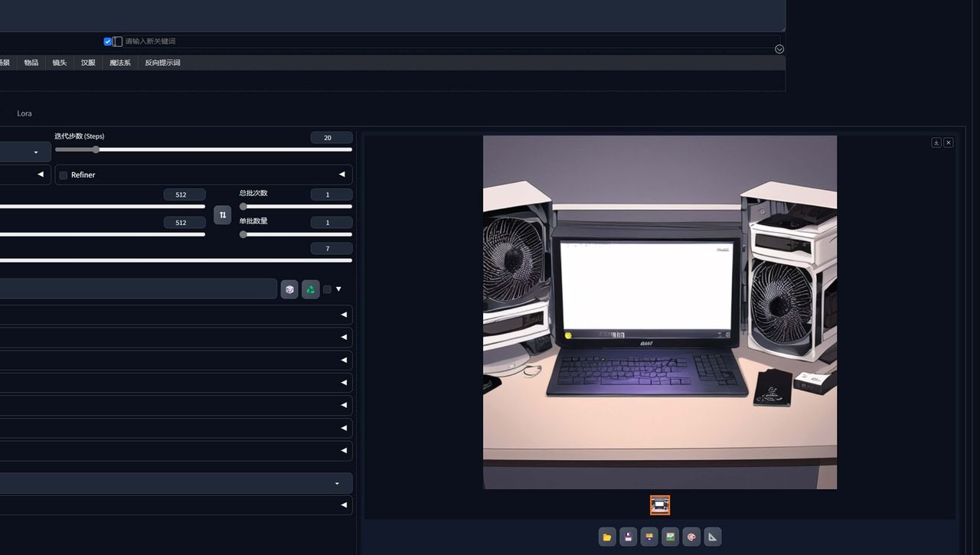This screenshot has height=555, width=980.
Task: Open the 汉服 tag category tab
Action: point(88,63)
